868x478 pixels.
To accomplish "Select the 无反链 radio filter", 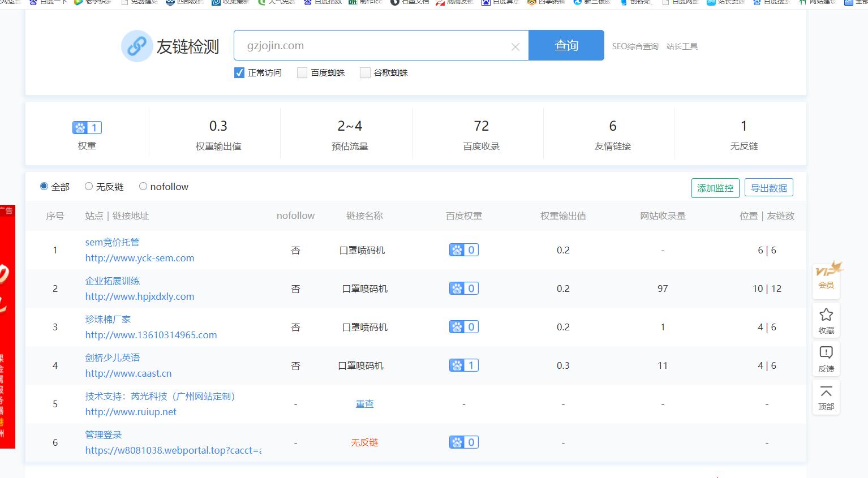I will [x=89, y=186].
